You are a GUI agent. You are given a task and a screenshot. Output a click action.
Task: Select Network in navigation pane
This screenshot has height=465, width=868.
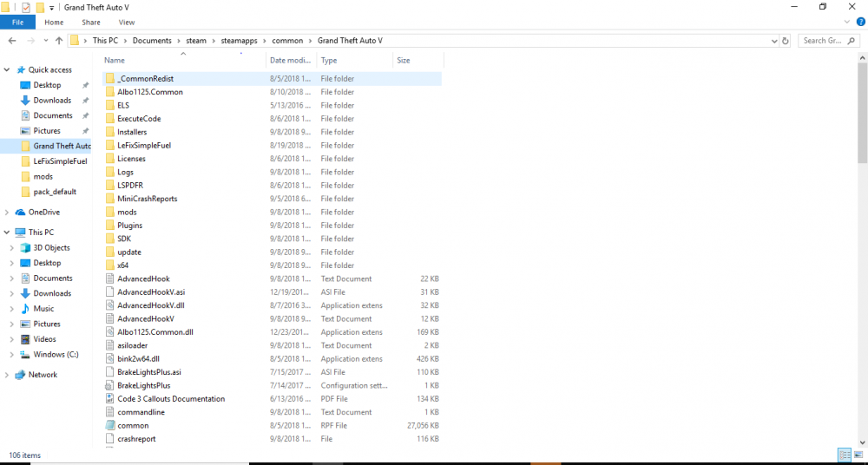43,375
